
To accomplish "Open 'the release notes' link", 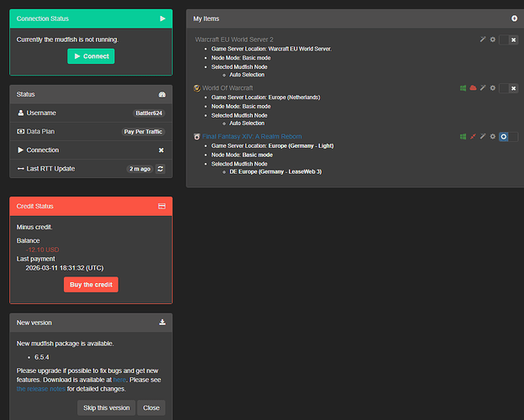I will coord(41,389).
